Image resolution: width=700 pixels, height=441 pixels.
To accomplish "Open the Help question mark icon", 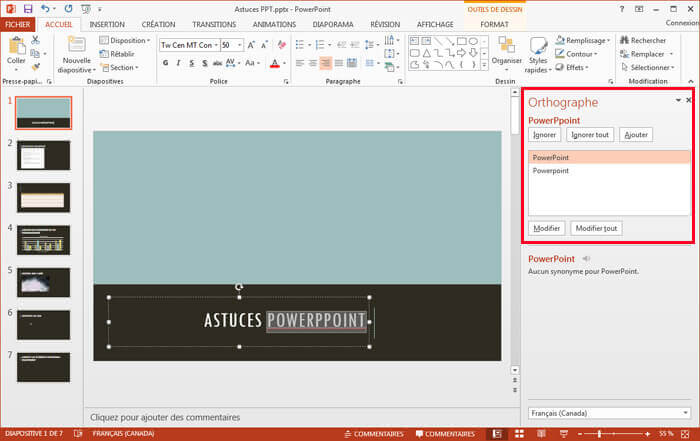I will coord(621,9).
